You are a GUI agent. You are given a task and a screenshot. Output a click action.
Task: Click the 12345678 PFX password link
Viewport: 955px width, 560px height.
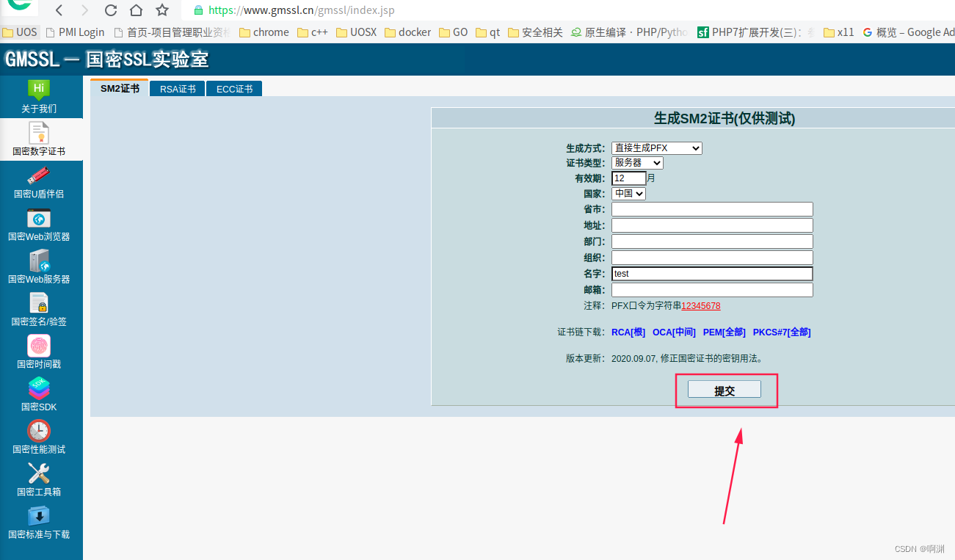700,305
